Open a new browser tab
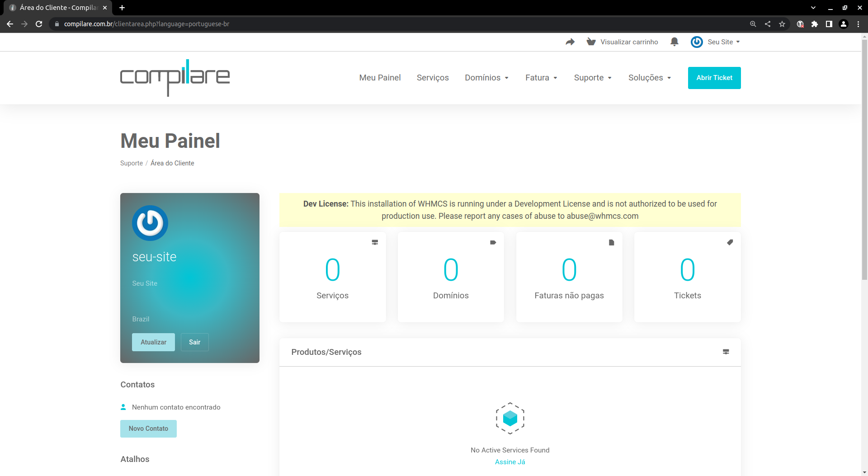868x476 pixels. click(122, 8)
